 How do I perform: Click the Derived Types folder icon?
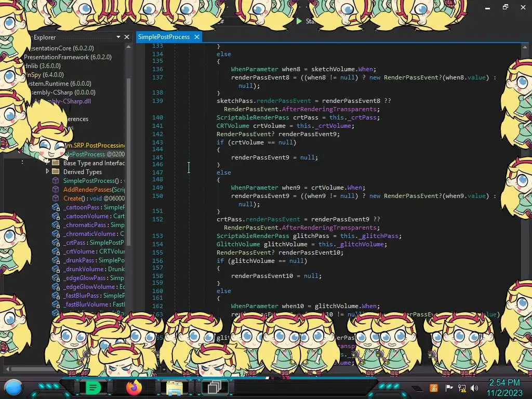point(56,171)
